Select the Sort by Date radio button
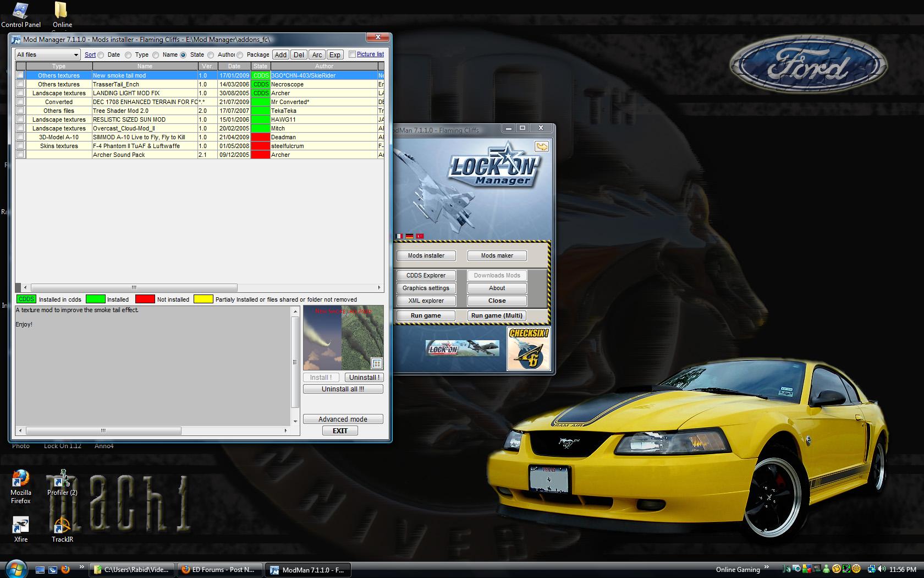The height and width of the screenshot is (578, 924). (101, 55)
